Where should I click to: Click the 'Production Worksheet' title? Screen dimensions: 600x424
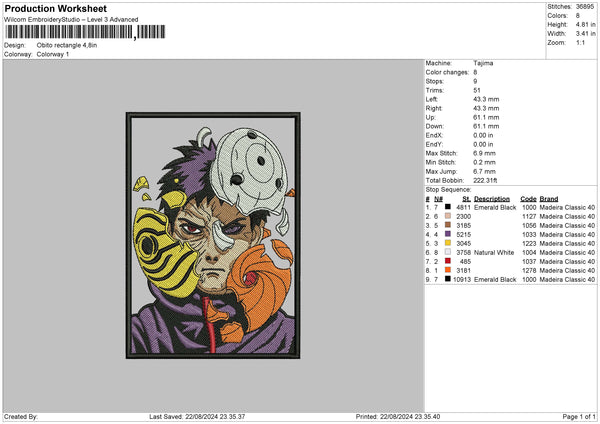[55, 9]
